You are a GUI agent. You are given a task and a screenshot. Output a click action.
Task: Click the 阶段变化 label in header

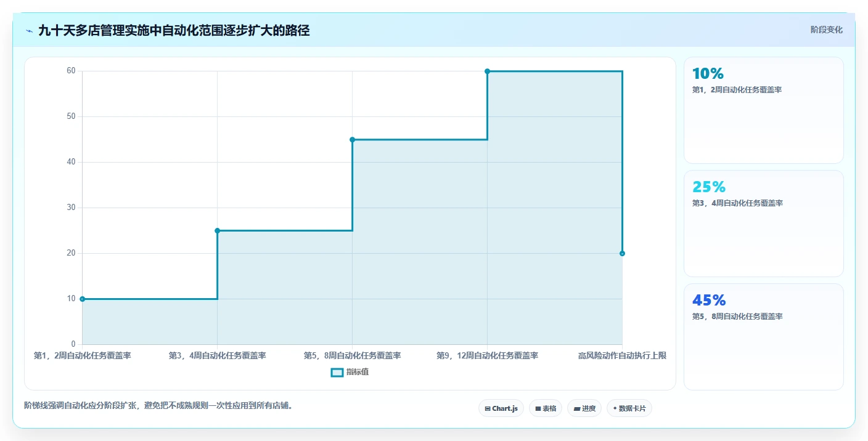[x=826, y=30]
